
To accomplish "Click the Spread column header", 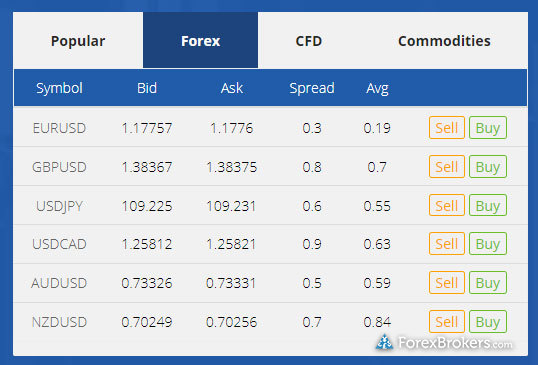I will coord(312,88).
